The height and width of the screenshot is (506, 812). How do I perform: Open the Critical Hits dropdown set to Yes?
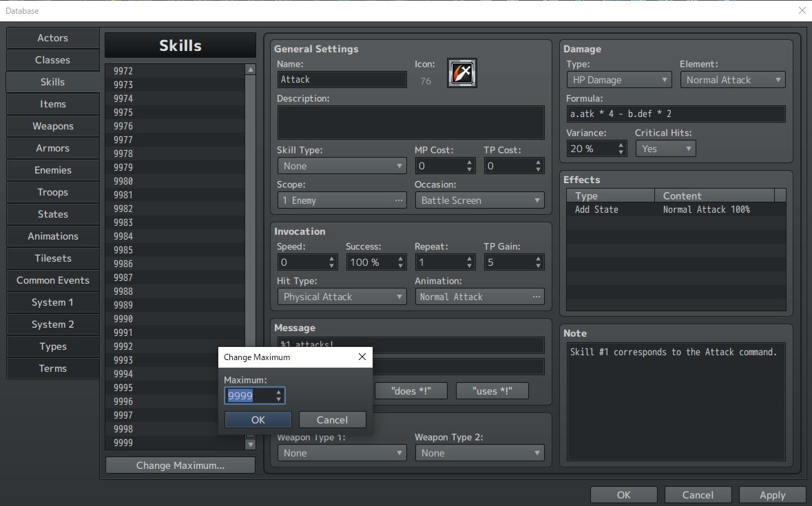(x=665, y=148)
